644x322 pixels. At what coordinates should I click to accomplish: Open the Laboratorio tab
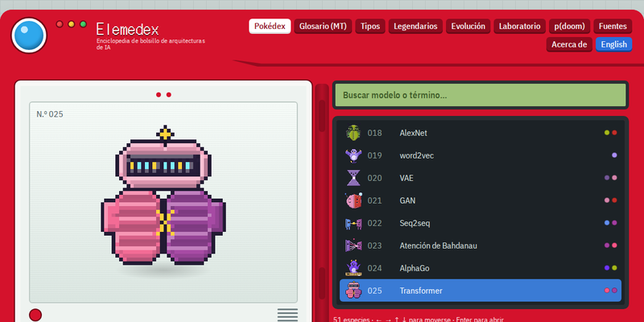(x=519, y=27)
